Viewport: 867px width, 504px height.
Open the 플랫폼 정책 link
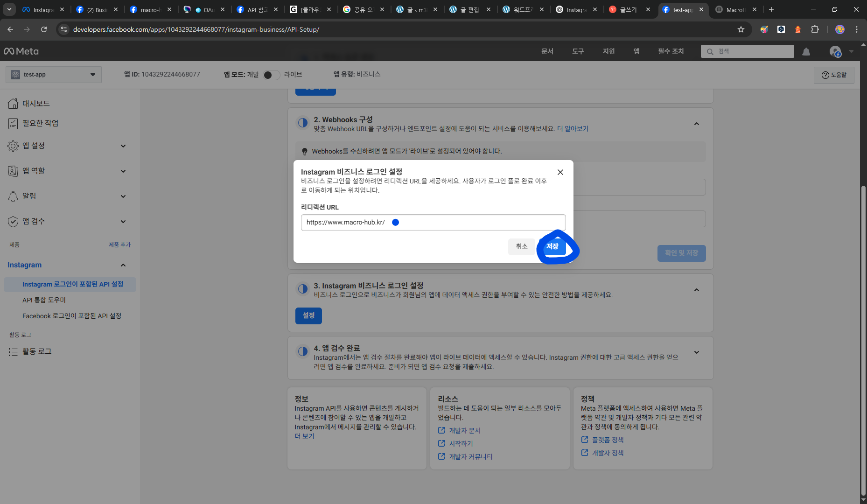(x=608, y=440)
